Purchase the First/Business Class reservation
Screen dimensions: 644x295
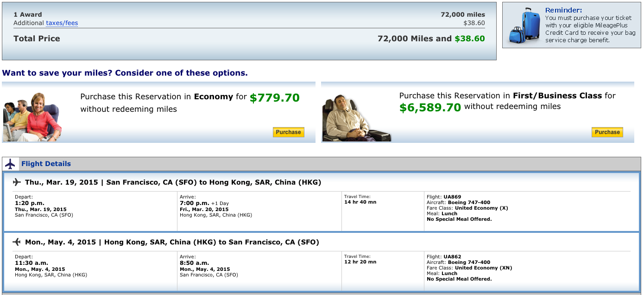click(x=607, y=132)
